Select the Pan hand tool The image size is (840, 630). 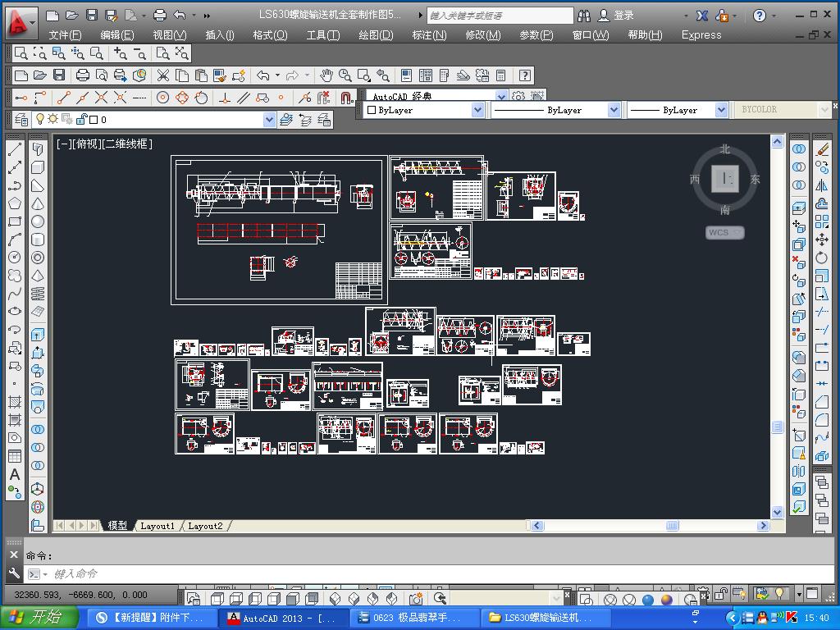326,75
